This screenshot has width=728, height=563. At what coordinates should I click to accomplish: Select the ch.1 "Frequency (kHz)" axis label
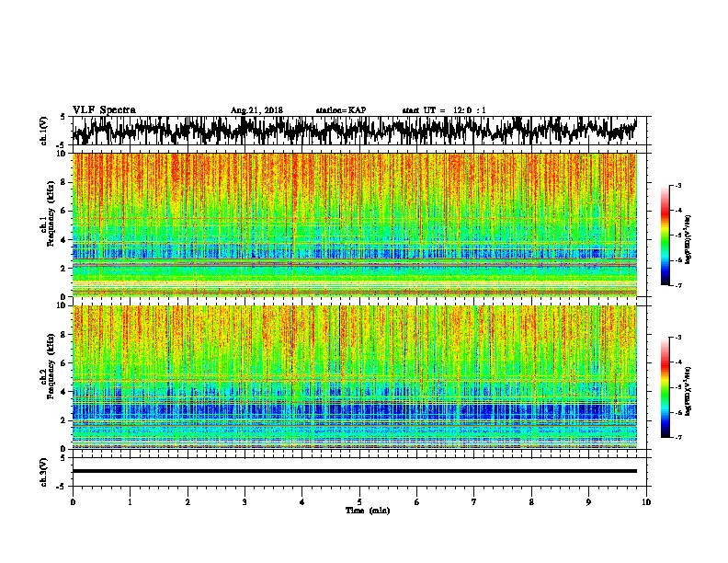51,214
